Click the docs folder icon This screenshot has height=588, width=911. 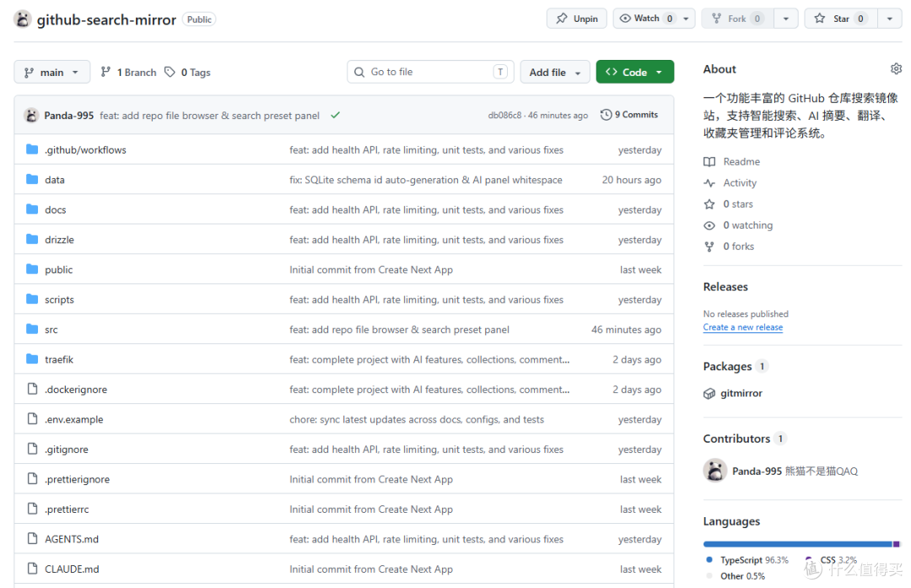[x=33, y=209]
